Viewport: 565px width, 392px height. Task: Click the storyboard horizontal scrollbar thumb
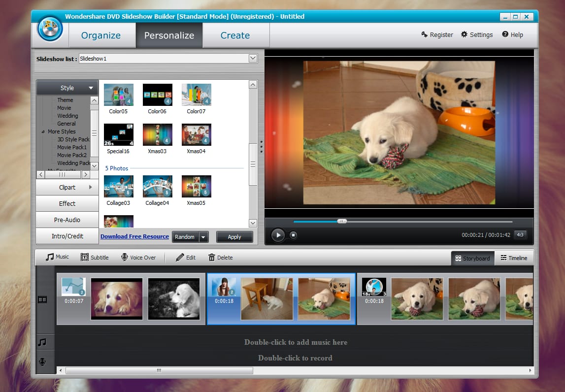pos(159,370)
